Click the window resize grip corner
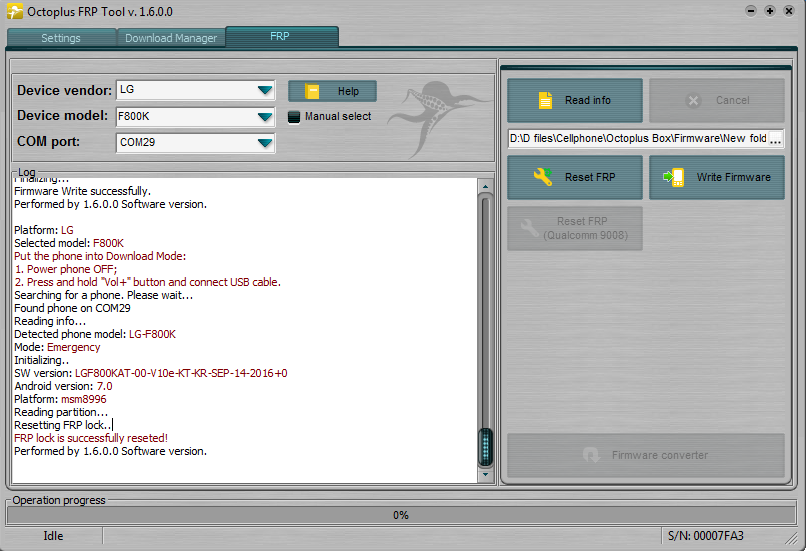 click(x=791, y=538)
